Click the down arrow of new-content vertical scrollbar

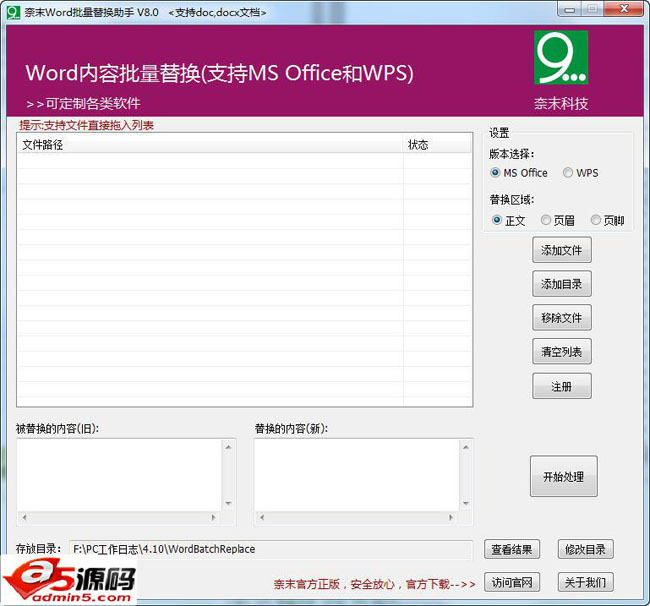(x=466, y=503)
